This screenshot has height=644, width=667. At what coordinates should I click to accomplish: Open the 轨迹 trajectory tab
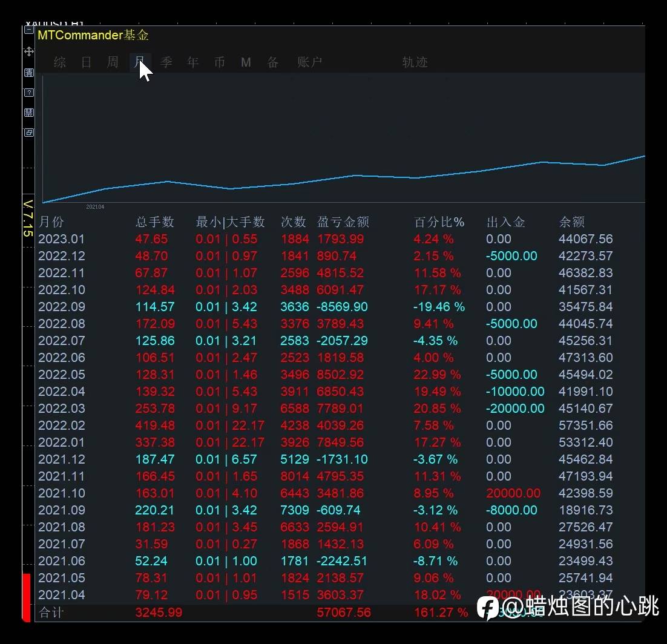415,62
